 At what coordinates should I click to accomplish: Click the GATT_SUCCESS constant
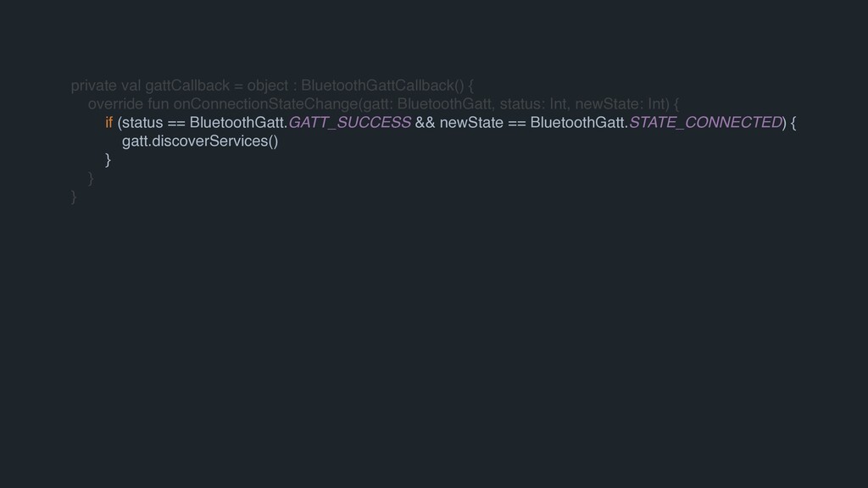pyautogui.click(x=350, y=124)
